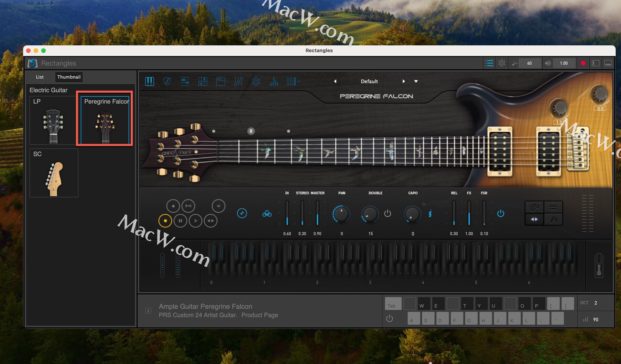Select the left-right arrows articulation button

(x=211, y=221)
